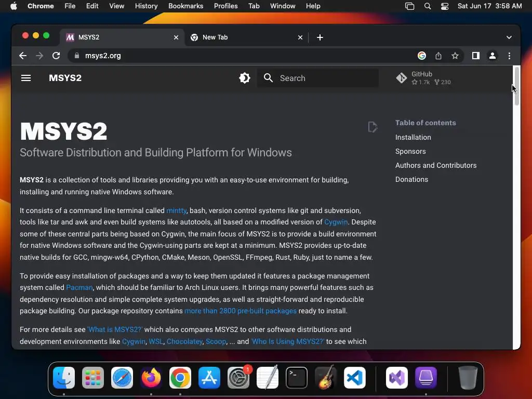Open the Pacman link
532x399 pixels.
click(79, 287)
